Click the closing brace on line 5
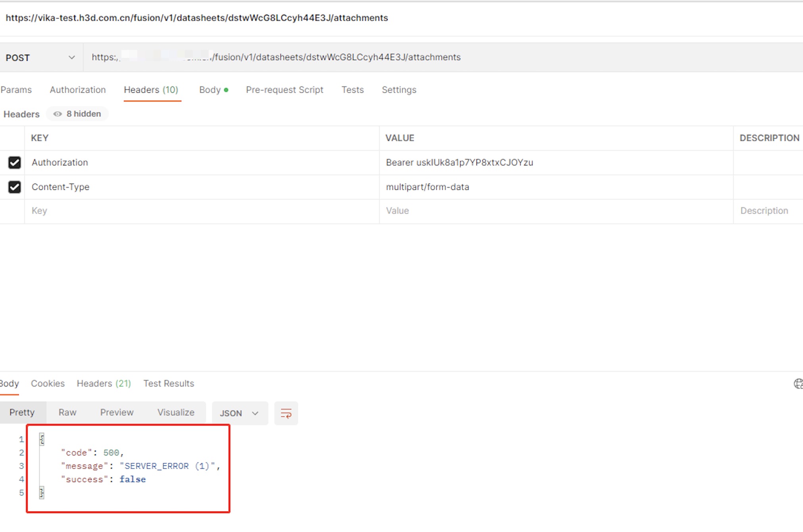The width and height of the screenshot is (803, 532). tap(42, 493)
